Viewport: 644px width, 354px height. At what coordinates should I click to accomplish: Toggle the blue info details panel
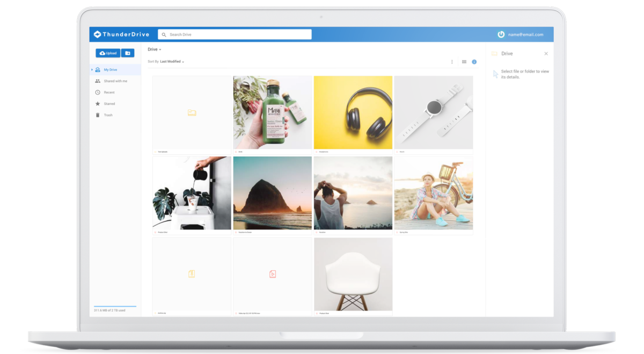pyautogui.click(x=474, y=62)
